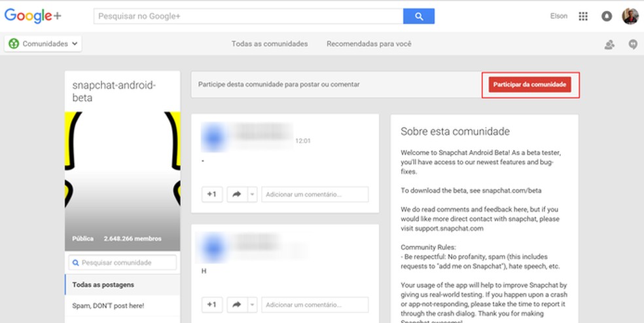644x323 pixels.
Task: Focus the Pesquisar comunidade search box
Action: (122, 263)
